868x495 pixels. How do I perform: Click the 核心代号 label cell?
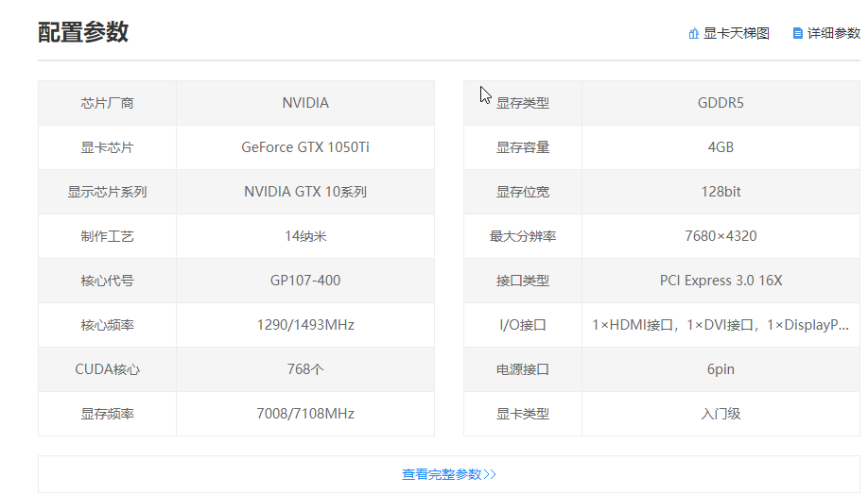point(108,281)
